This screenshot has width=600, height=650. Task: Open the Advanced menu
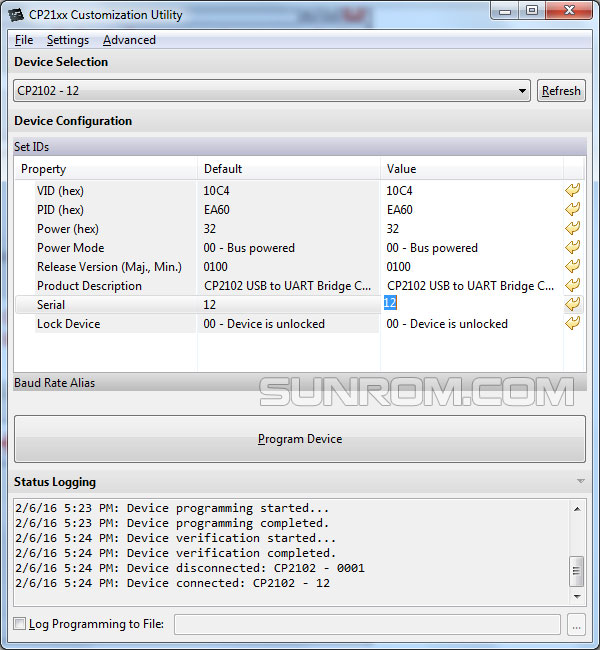click(x=129, y=40)
